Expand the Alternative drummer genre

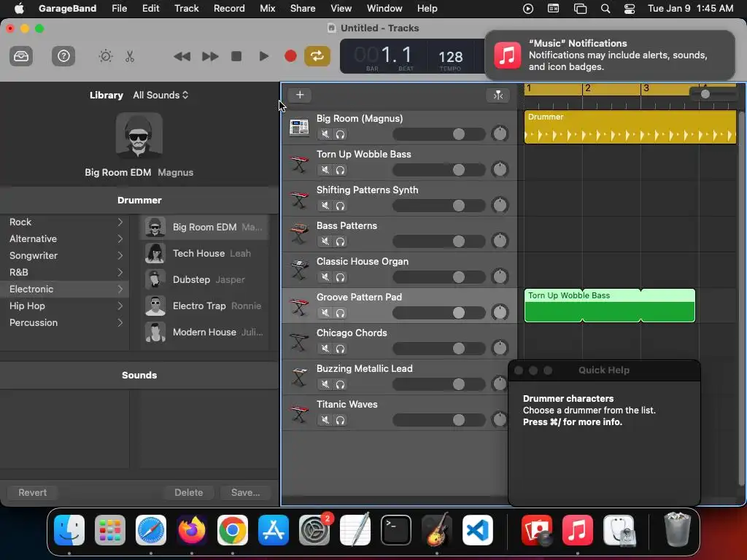(x=64, y=238)
